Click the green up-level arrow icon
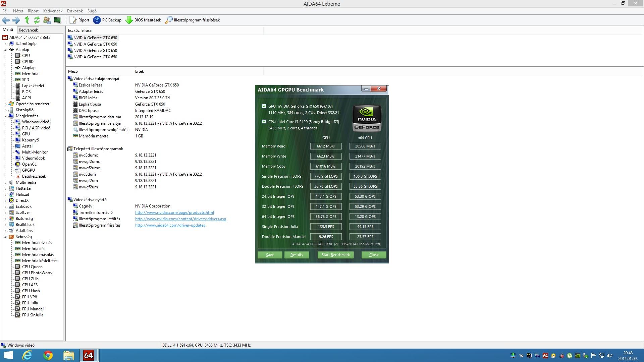The width and height of the screenshot is (644, 362). (x=27, y=20)
